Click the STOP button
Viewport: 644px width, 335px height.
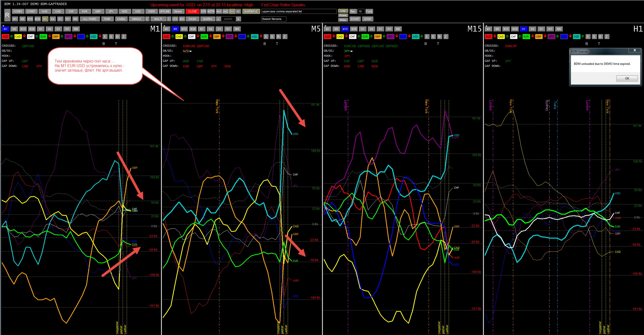[x=367, y=19]
